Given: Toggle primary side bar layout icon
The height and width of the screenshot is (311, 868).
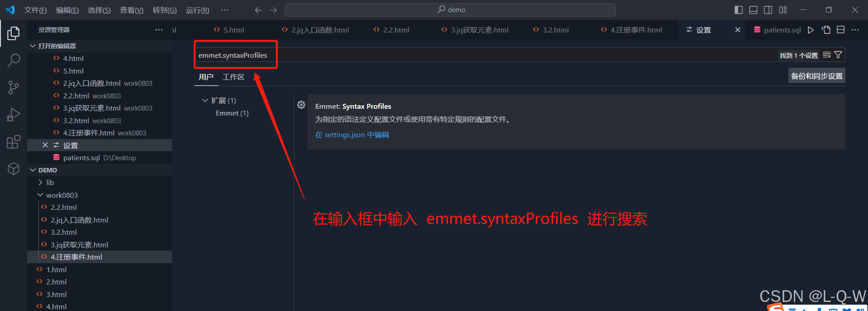Looking at the screenshot, I should [x=739, y=10].
